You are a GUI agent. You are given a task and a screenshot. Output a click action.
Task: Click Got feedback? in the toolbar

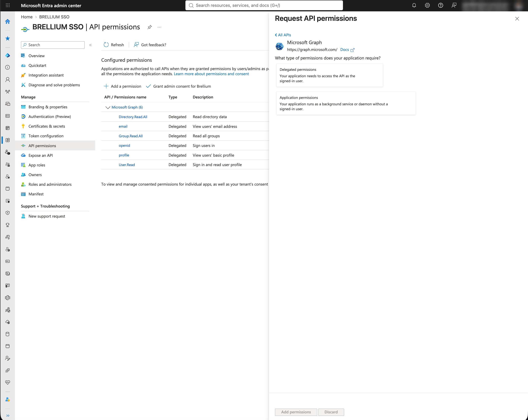(150, 45)
